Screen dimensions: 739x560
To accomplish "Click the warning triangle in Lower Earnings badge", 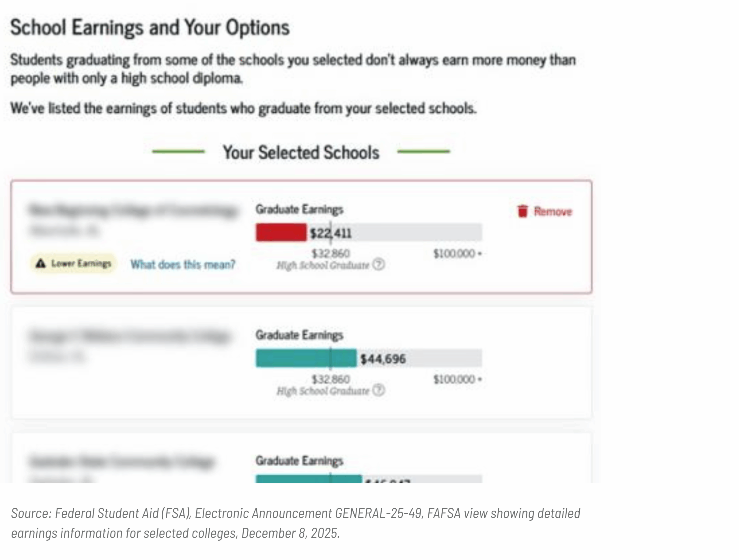I will 41,263.
